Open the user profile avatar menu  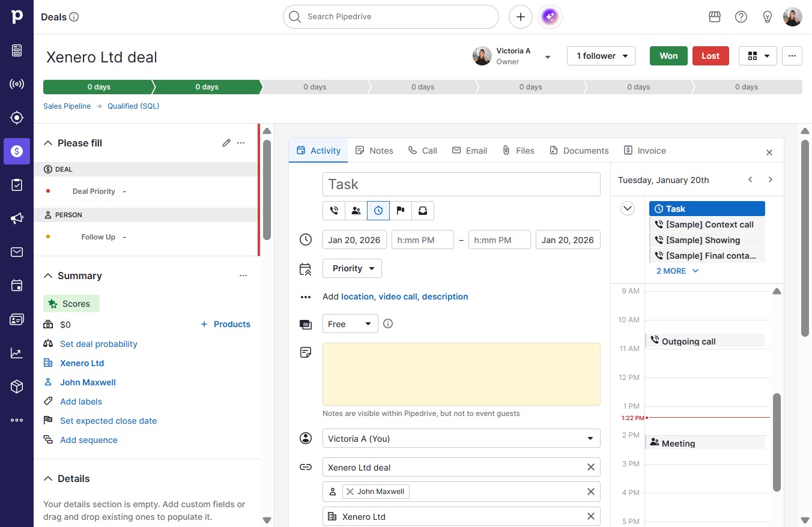pos(793,17)
